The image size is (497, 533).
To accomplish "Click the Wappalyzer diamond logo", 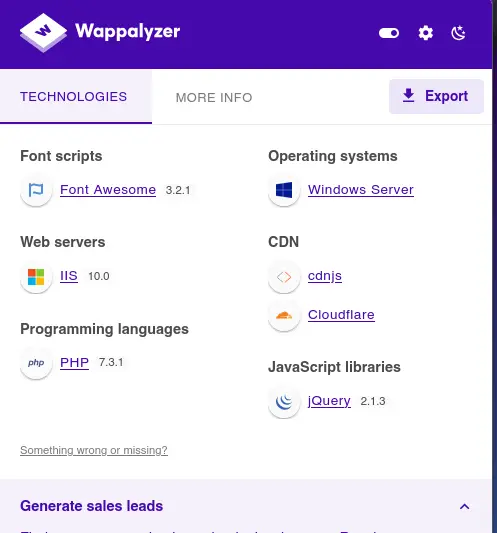I will [x=43, y=33].
